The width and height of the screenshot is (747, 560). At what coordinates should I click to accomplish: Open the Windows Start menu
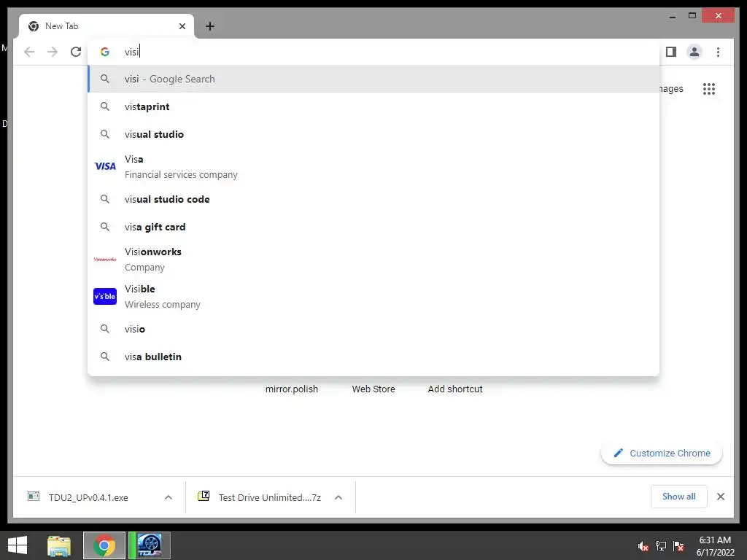(x=18, y=545)
